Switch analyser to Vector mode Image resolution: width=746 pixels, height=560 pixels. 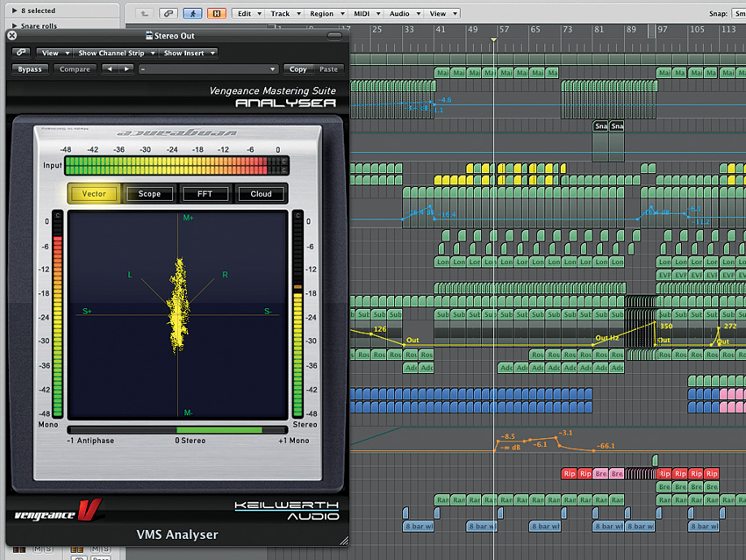click(x=93, y=194)
